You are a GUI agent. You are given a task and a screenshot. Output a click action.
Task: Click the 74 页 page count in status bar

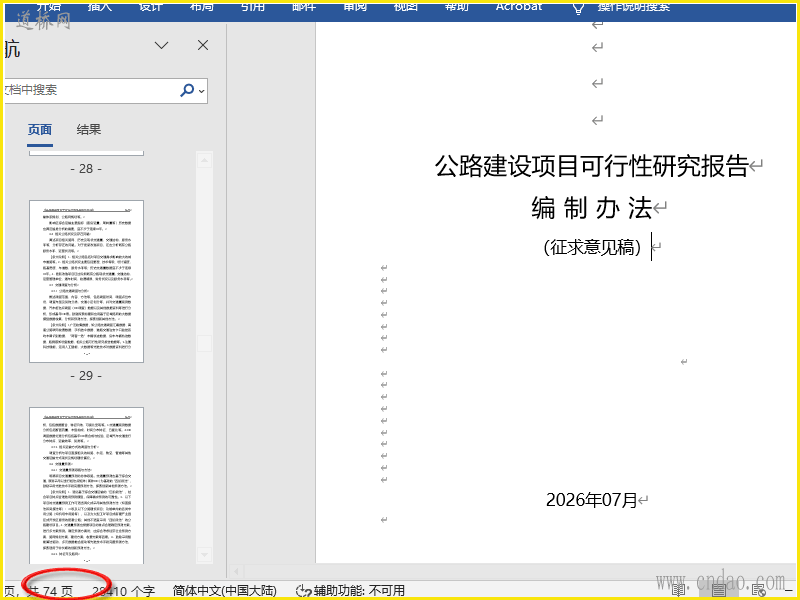[58, 591]
